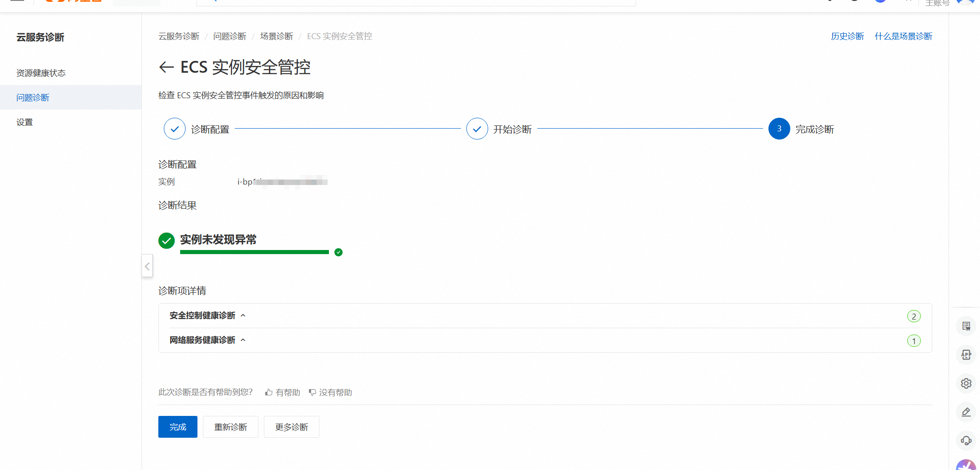The width and height of the screenshot is (980, 470).
Task: Go to 场景诊断 breadcrumb
Action: (277, 36)
